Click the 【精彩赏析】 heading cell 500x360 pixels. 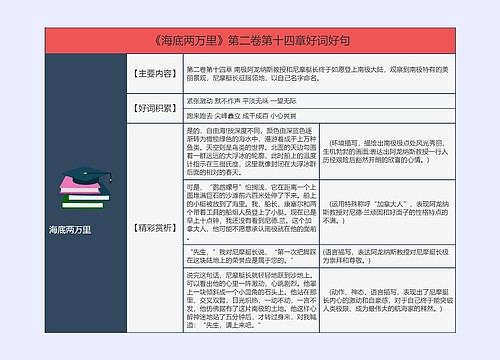pos(155,228)
